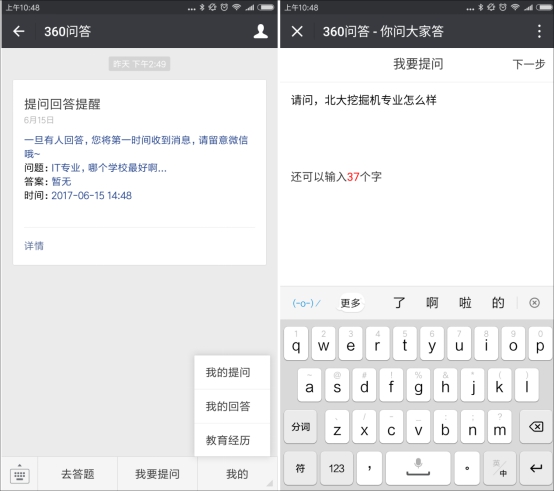This screenshot has height=492, width=554.
Task: Click the 提问回答提醒 card title
Action: tap(62, 104)
